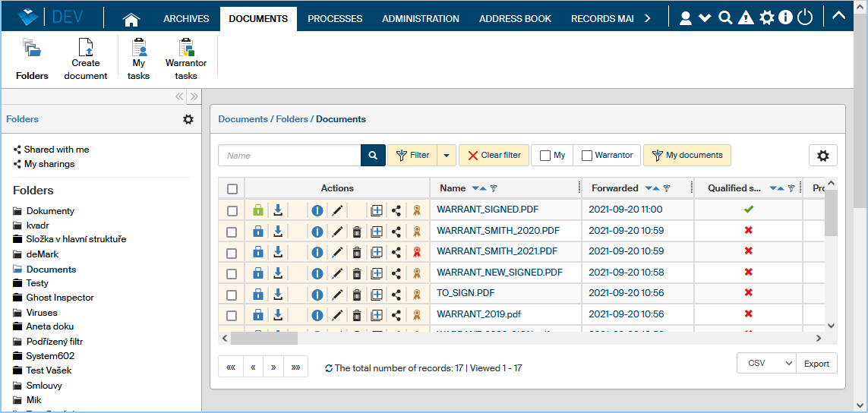Enable the My checkbox filter
The height and width of the screenshot is (413, 868).
point(545,156)
